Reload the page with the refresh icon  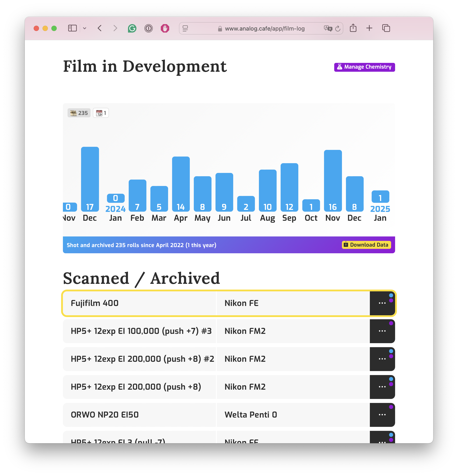pyautogui.click(x=338, y=29)
